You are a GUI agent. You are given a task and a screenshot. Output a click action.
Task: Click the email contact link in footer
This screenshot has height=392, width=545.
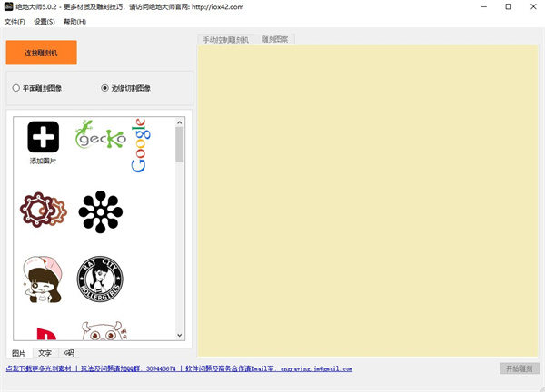(x=269, y=368)
